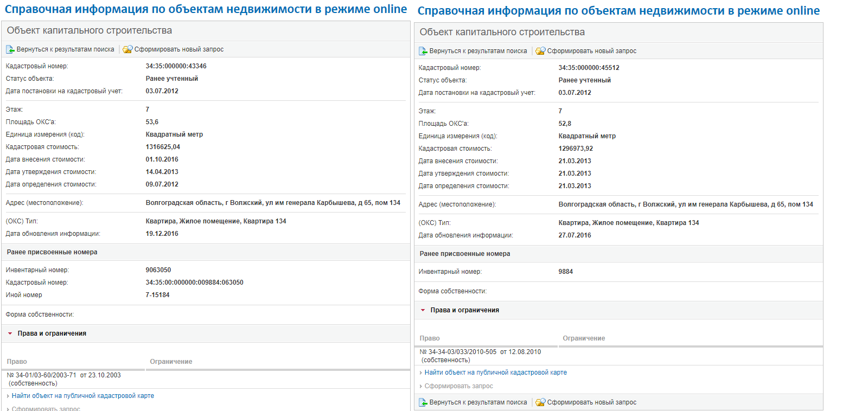The image size is (868, 411).
Task: Open the public cadastral map link for object 45512
Action: click(495, 373)
